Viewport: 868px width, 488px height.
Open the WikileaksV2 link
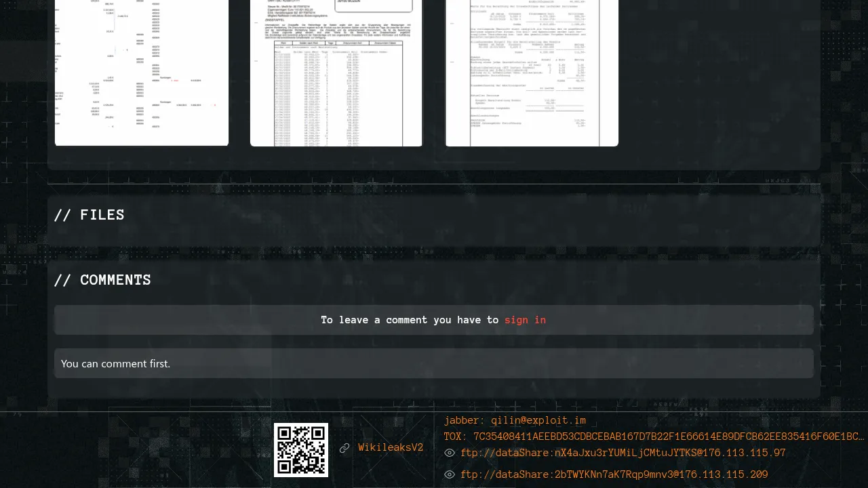[391, 448]
